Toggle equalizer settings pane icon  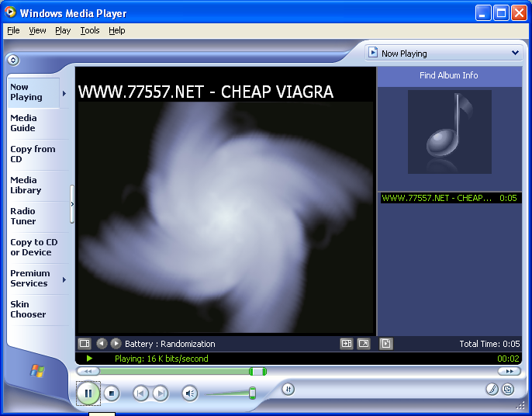pyautogui.click(x=346, y=344)
